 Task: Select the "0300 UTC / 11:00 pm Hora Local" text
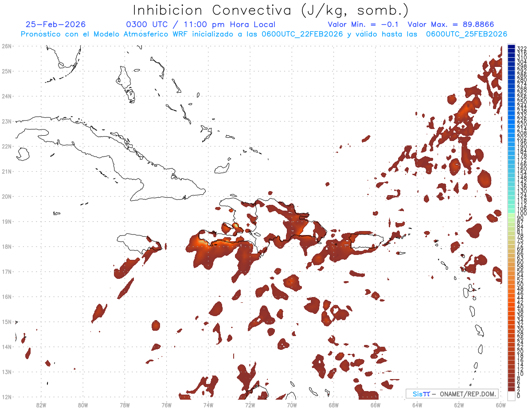201,25
